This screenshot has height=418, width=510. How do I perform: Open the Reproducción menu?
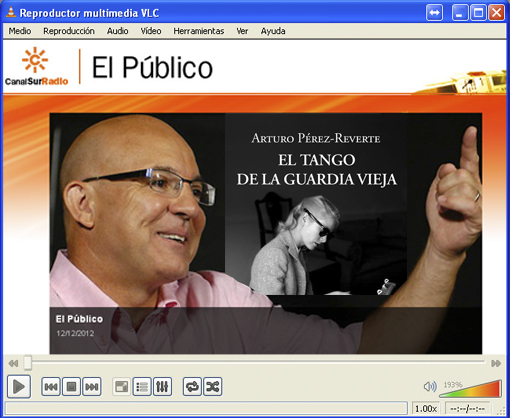(69, 31)
